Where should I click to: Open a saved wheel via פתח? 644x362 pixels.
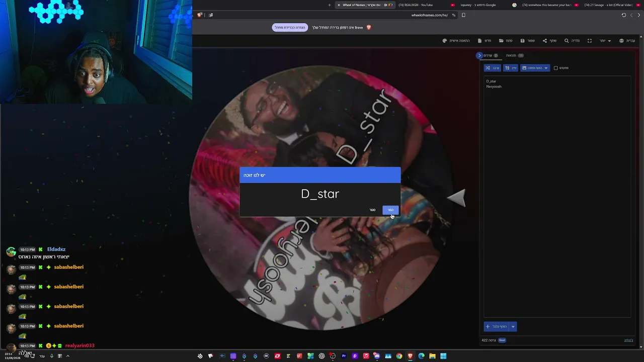coord(506,41)
